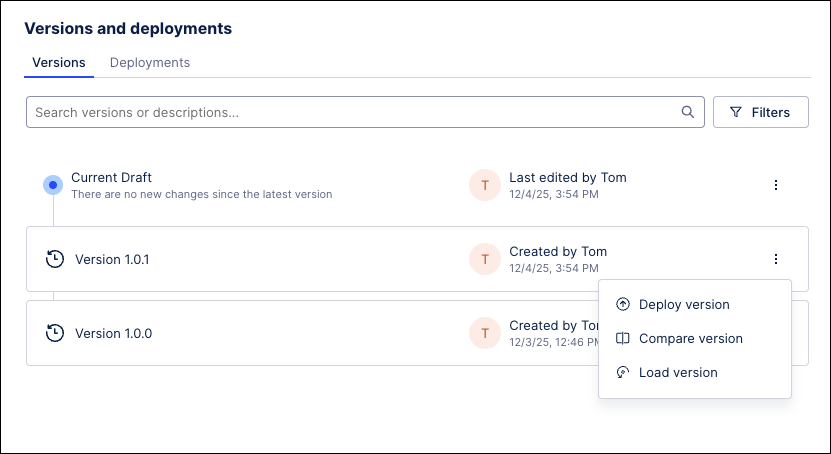This screenshot has width=831, height=454.
Task: Choose Deploy version from the menu
Action: pyautogui.click(x=684, y=305)
